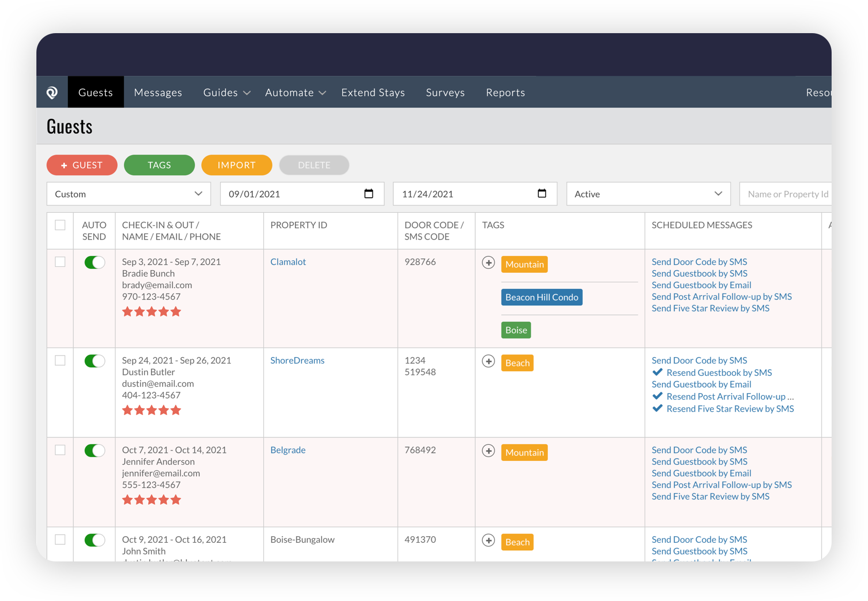Open the Automate menu
The height and width of the screenshot is (601, 868).
(295, 93)
